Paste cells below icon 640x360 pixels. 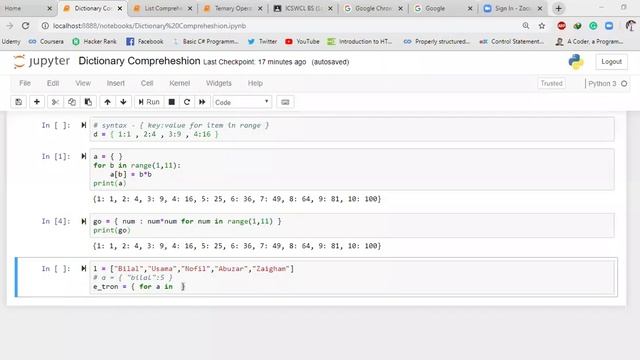coord(88,102)
